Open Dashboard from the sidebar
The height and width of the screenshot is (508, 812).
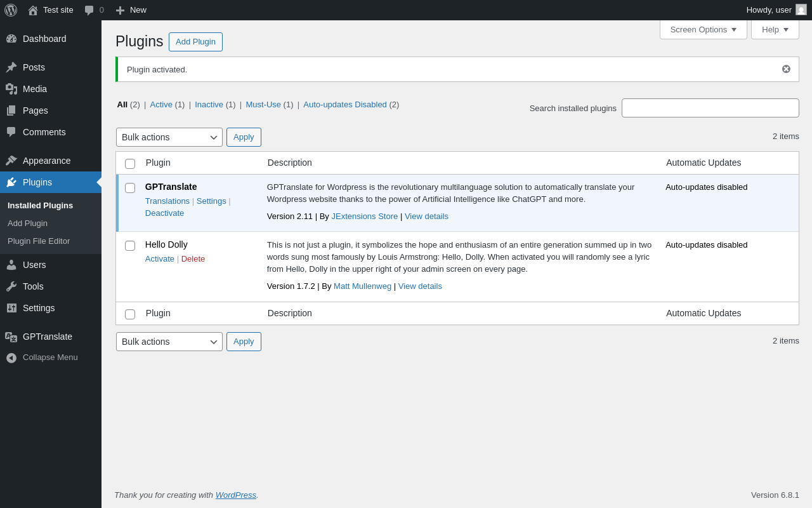coord(44,39)
